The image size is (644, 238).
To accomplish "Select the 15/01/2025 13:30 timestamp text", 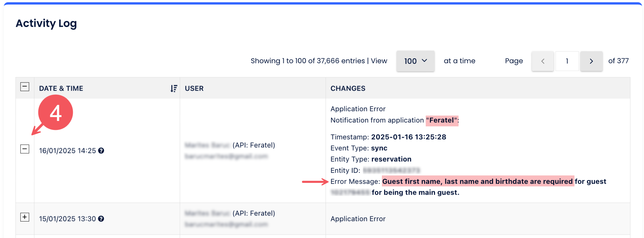I will (68, 219).
